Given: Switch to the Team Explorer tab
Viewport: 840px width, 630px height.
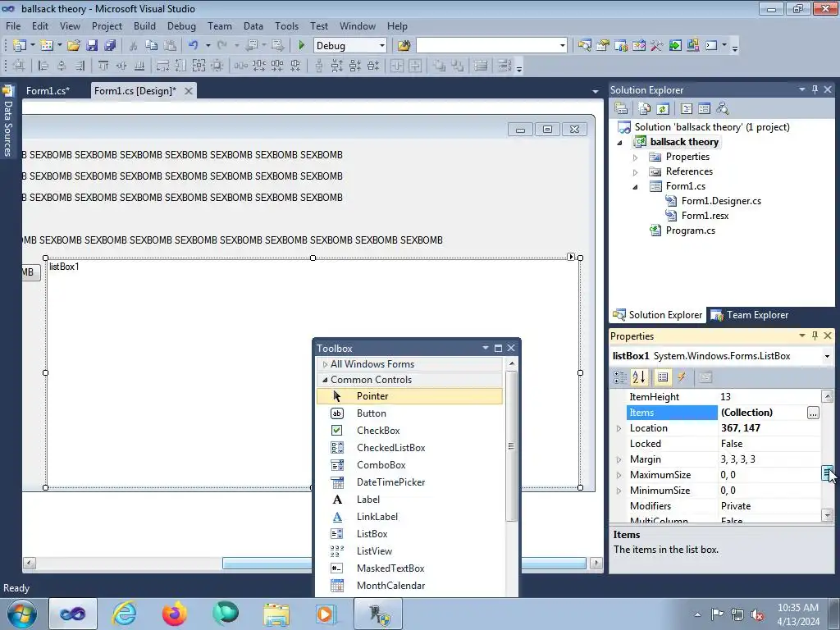Looking at the screenshot, I should pos(750,315).
